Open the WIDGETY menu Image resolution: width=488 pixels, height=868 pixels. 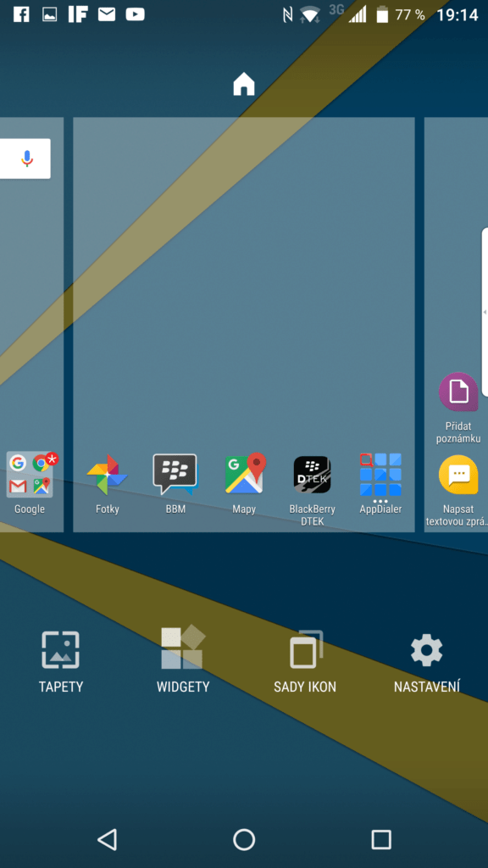coord(183,659)
